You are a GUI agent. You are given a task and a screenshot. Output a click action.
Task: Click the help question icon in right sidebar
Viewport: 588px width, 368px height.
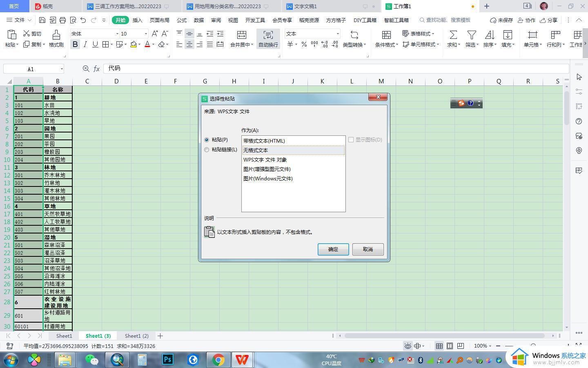point(579,121)
